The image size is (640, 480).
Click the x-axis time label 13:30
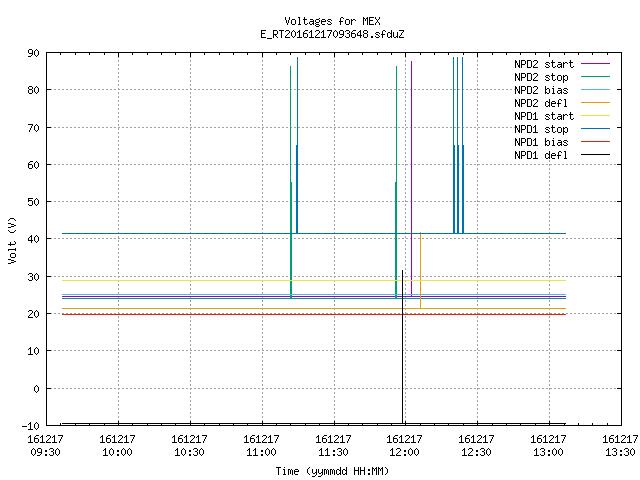click(620, 452)
